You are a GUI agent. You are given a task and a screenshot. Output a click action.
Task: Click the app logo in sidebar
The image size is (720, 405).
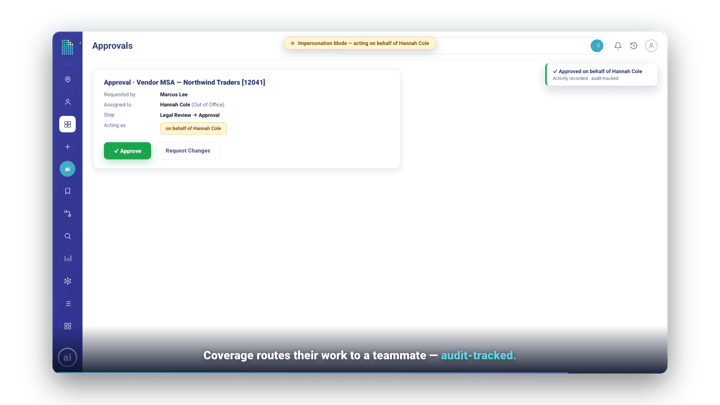(x=68, y=46)
